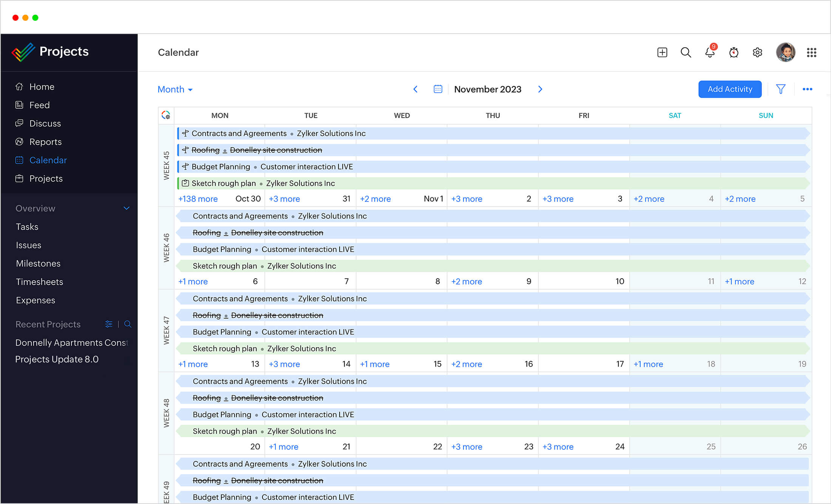Select Feed from the left sidebar
This screenshot has height=504, width=831.
click(x=40, y=105)
